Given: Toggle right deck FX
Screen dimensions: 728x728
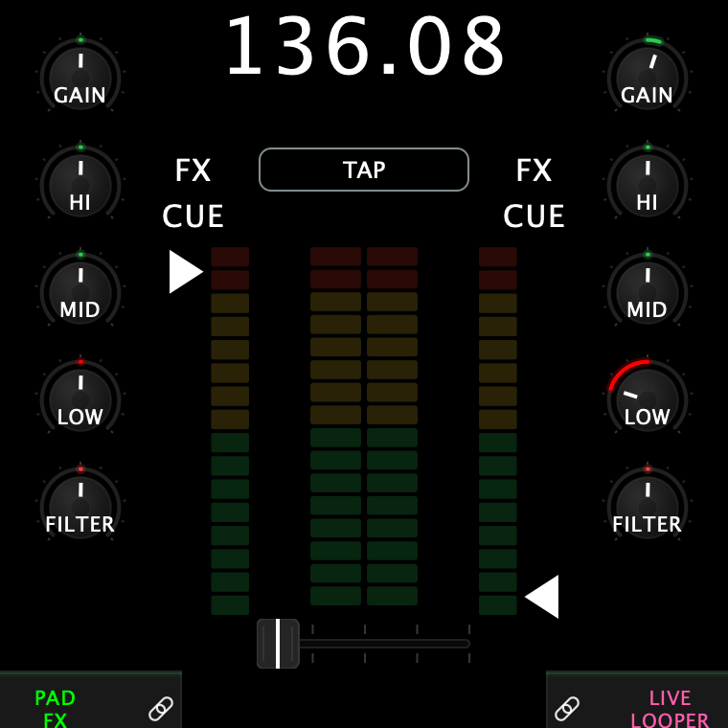Looking at the screenshot, I should [534, 171].
